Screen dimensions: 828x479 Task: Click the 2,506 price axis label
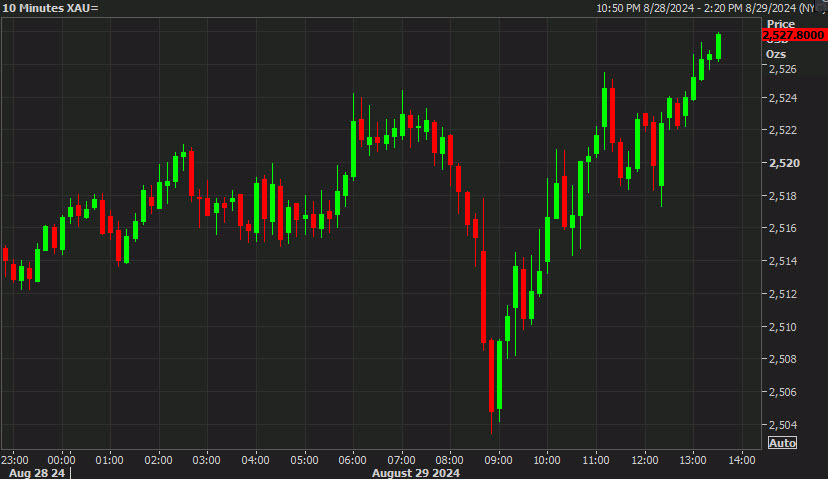pos(783,392)
